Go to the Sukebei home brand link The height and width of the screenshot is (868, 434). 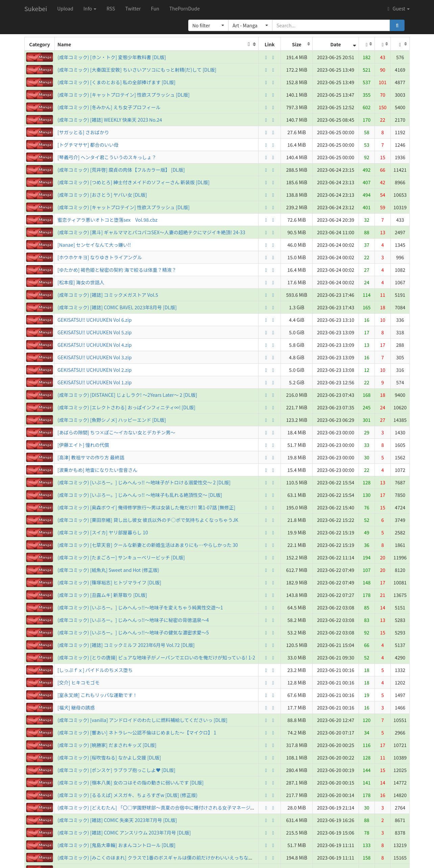coord(35,8)
